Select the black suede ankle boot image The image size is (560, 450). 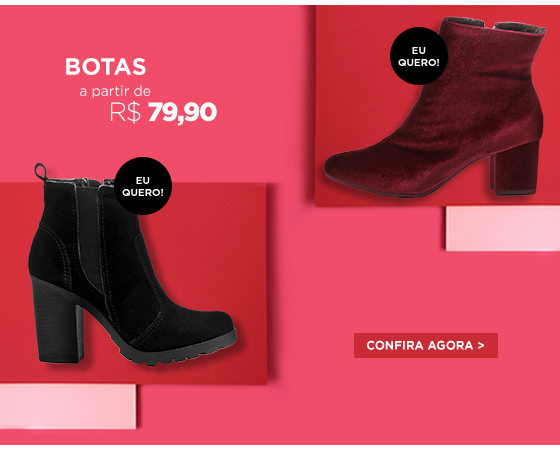132,265
